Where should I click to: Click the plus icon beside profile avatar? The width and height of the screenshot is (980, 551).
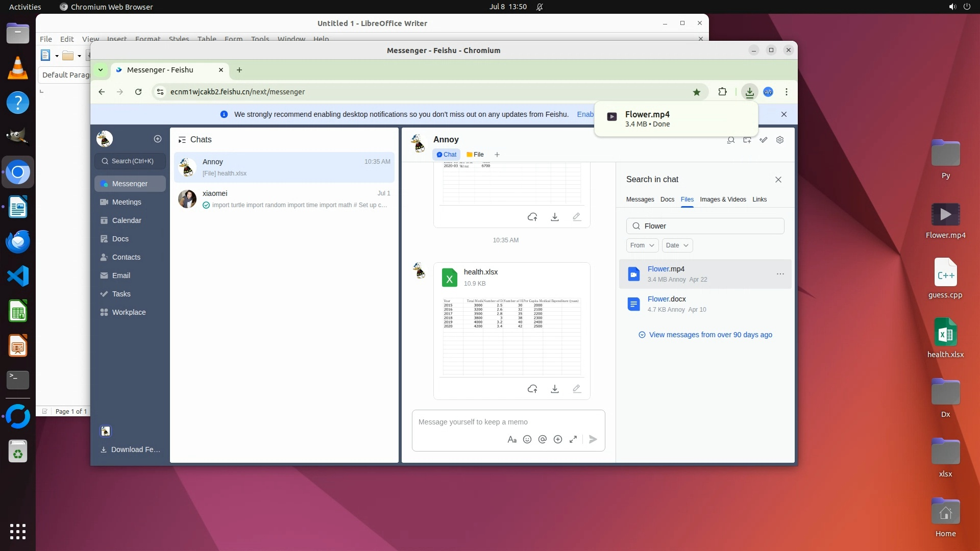coord(158,139)
